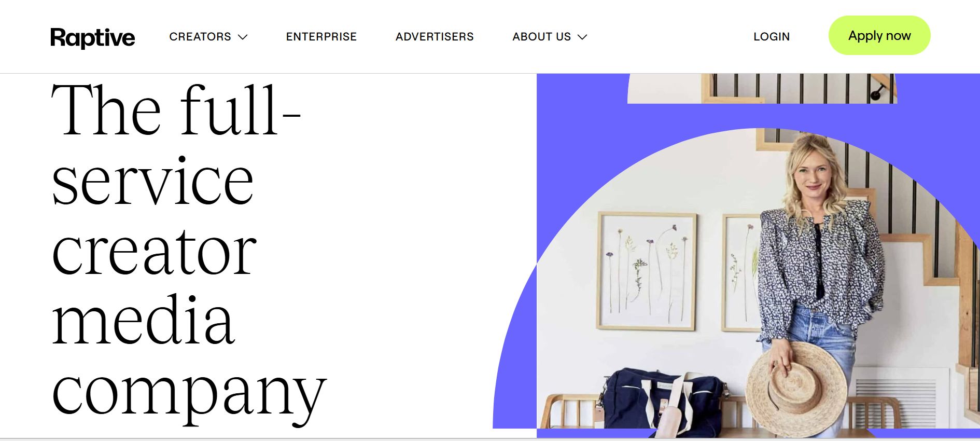
Task: Open the CREATORS menu label
Action: tap(200, 37)
